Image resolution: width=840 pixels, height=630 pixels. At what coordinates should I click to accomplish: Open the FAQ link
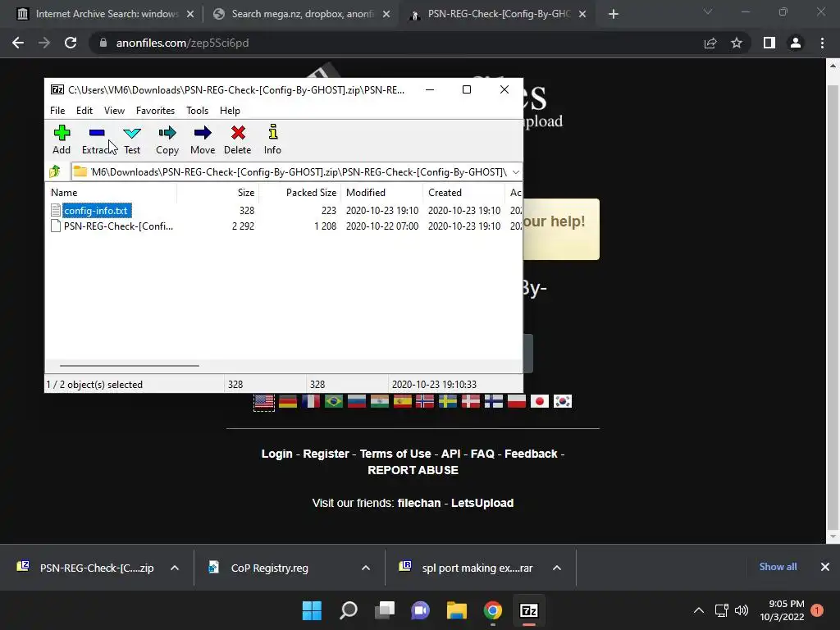[x=482, y=454]
